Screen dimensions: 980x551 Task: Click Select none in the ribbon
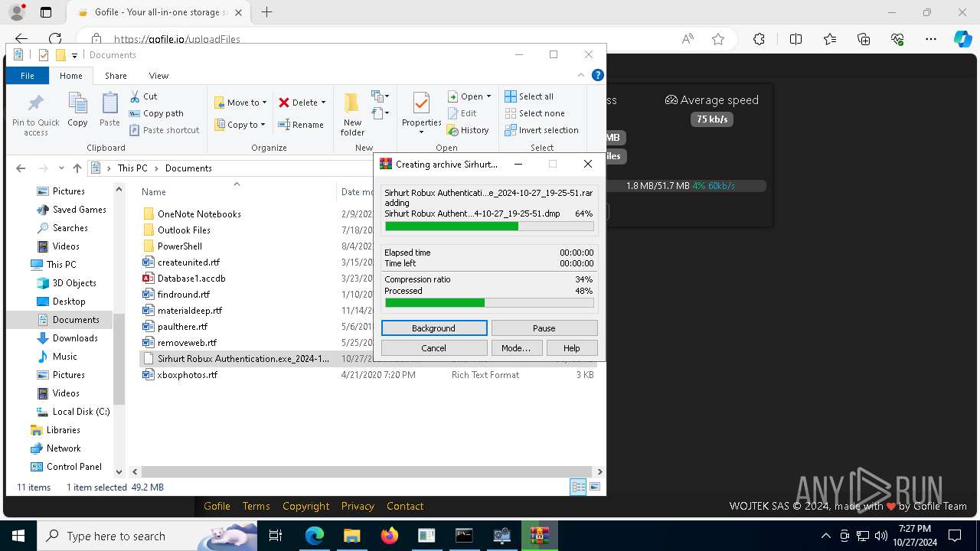tap(534, 113)
